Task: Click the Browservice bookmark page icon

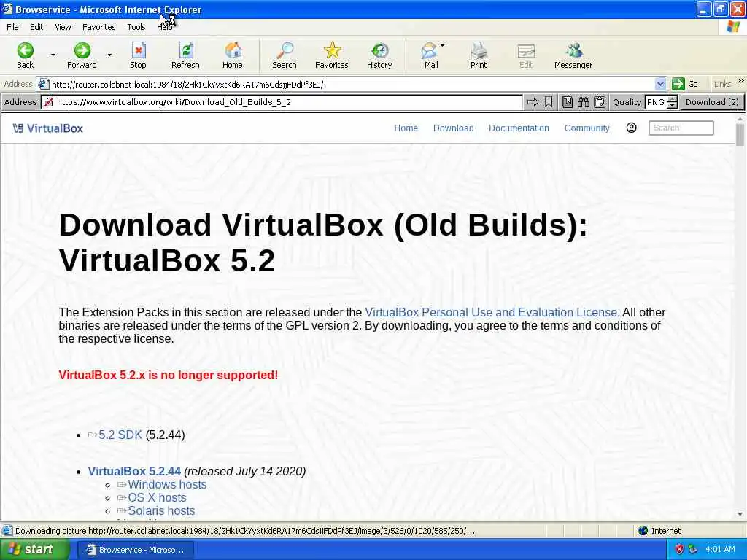Action: coord(549,102)
